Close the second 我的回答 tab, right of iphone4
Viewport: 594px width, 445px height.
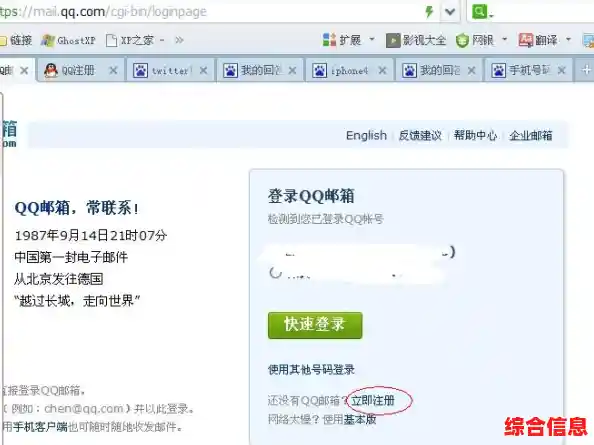click(x=472, y=70)
